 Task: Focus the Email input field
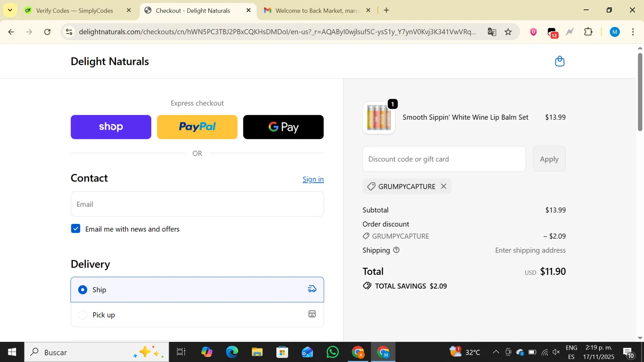point(197,204)
